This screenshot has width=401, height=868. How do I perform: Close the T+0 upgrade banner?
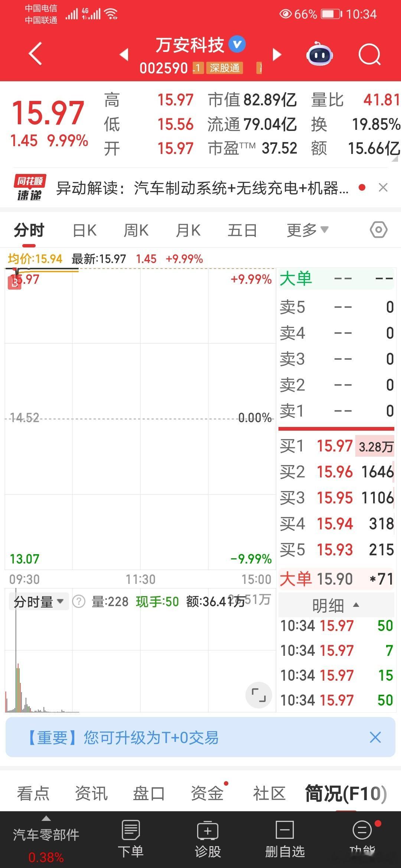(x=375, y=737)
